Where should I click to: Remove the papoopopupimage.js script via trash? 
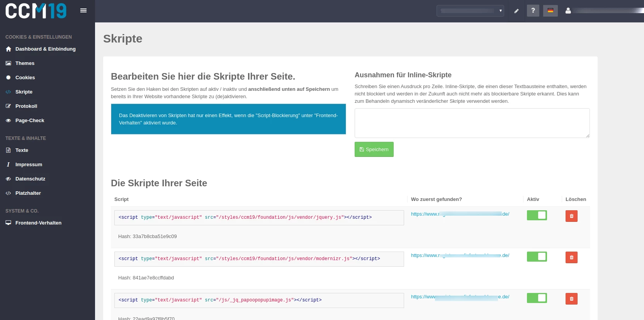(x=571, y=299)
